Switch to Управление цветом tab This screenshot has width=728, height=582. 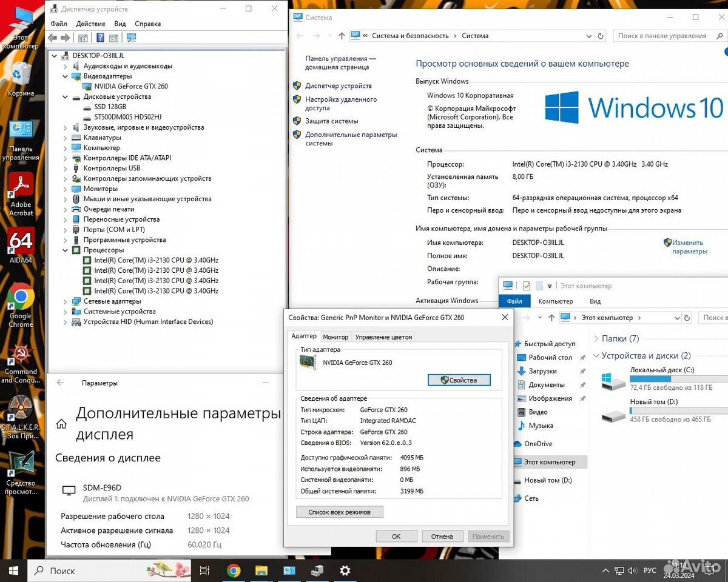coord(383,337)
